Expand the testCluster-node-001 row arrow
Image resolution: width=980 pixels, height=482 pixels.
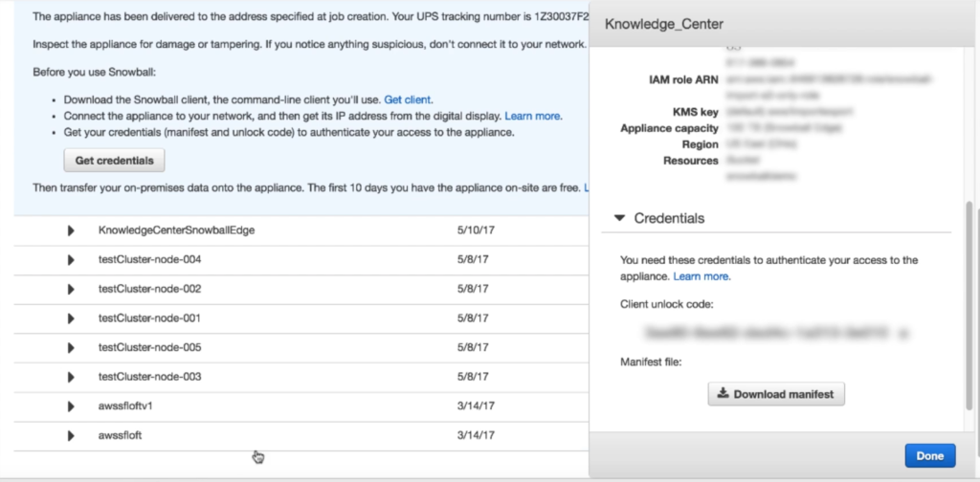tap(71, 318)
